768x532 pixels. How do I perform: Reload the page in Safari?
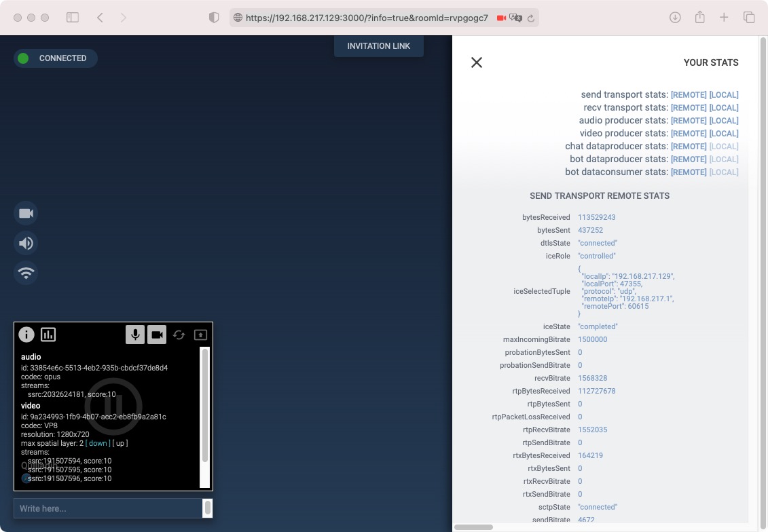[x=531, y=18]
